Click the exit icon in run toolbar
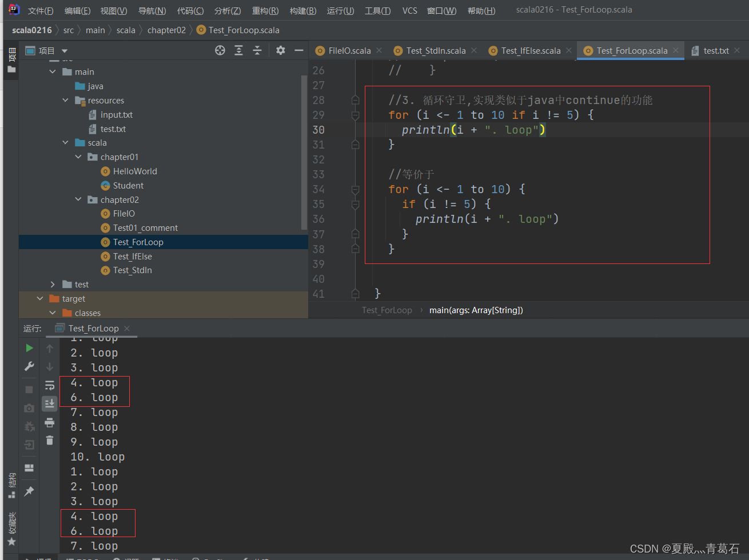The width and height of the screenshot is (749, 560). (29, 445)
